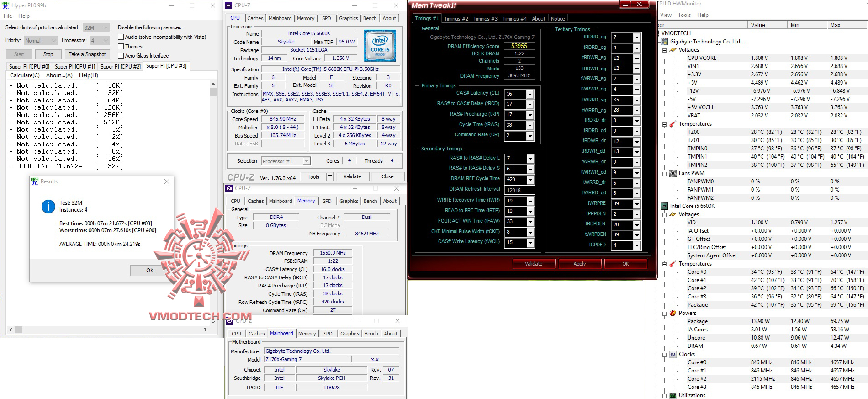Click Super PI horizontal scrollbar right arrow

tap(206, 330)
